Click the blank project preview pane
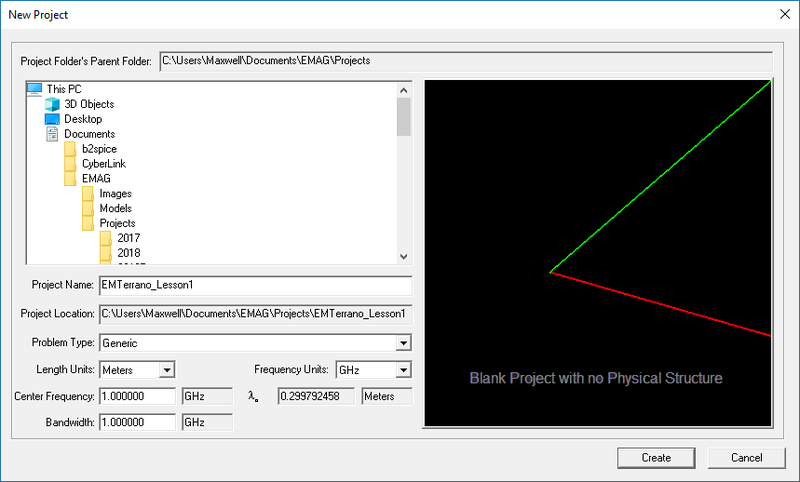Screen dimensions: 800x482 (598, 253)
